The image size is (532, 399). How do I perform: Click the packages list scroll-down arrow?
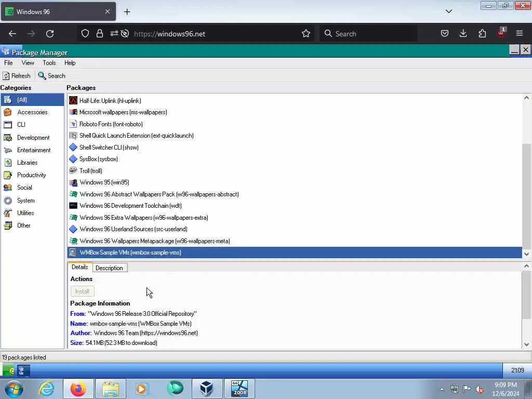pyautogui.click(x=527, y=254)
